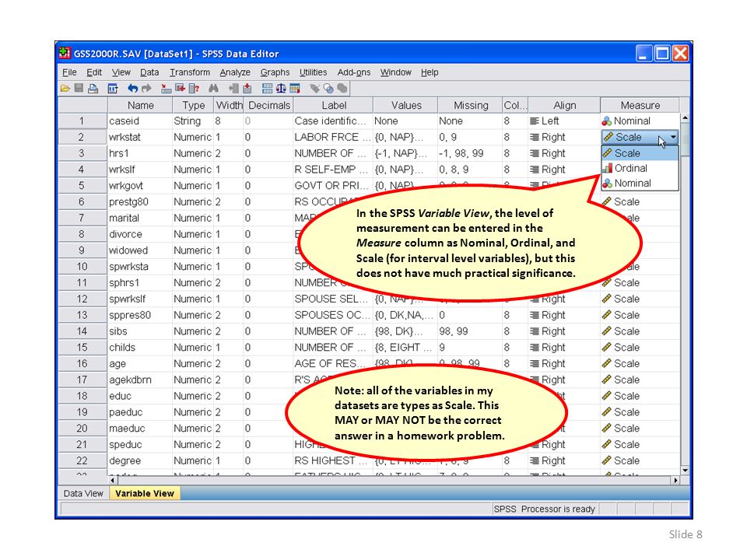Click the SPSS application icon in title bar
Screen dimensions: 747x560
pyautogui.click(x=65, y=53)
